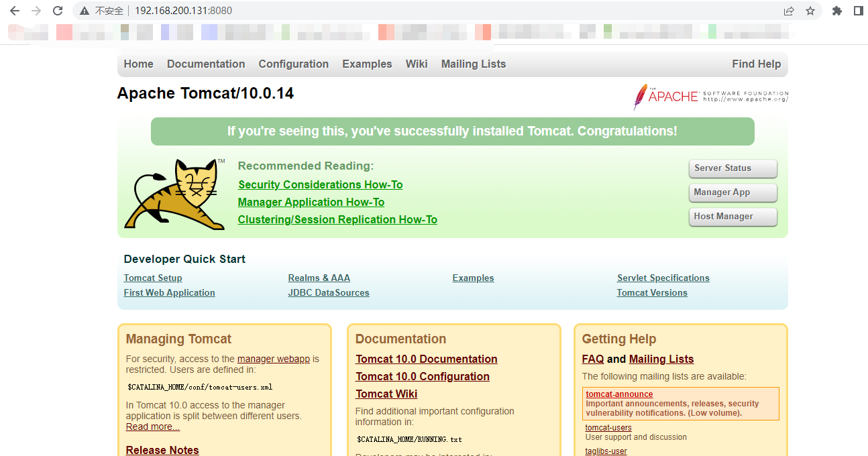
Task: Open the FAQ link
Action: pos(593,359)
